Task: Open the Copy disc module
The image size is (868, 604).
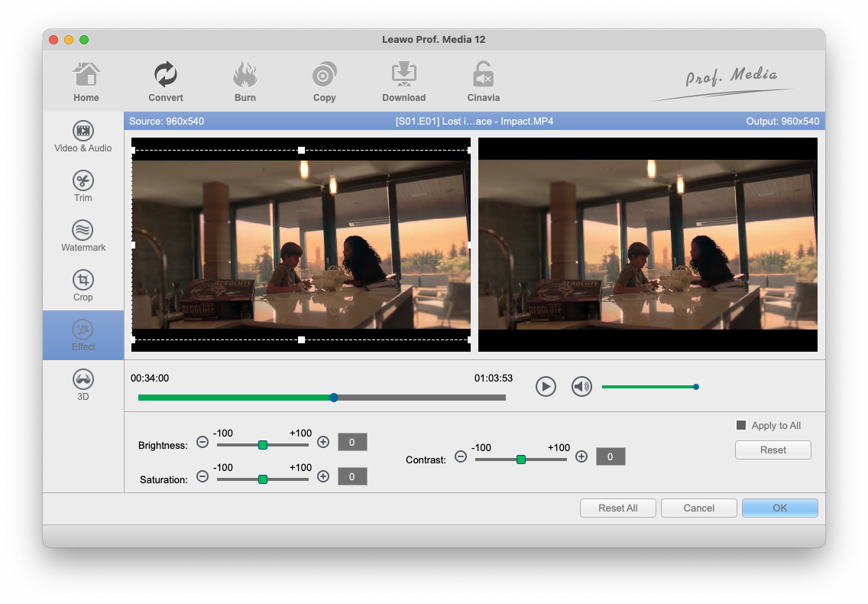Action: coord(325,81)
